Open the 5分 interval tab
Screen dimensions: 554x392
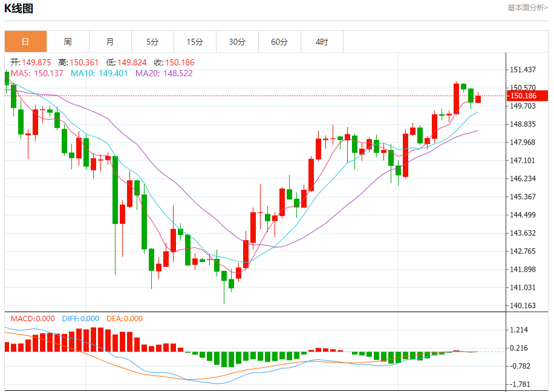point(152,42)
